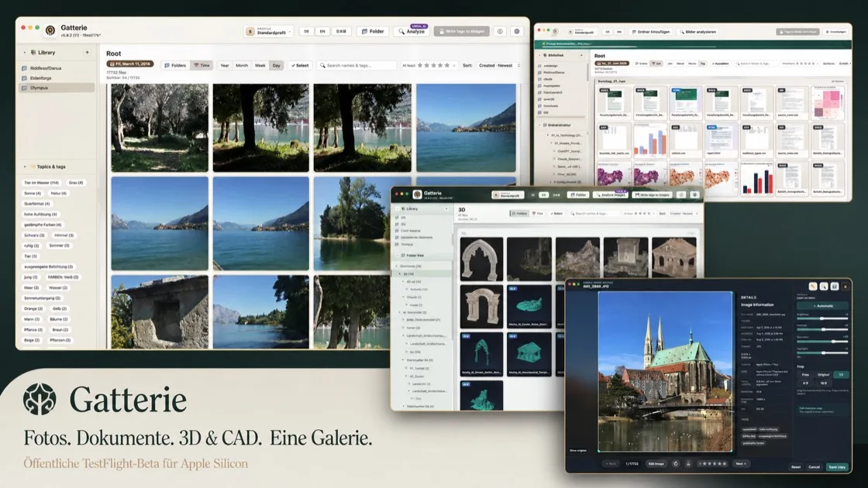Collapse Folder tree section in 3D window
Image resolution: width=868 pixels, height=488 pixels.
397,255
